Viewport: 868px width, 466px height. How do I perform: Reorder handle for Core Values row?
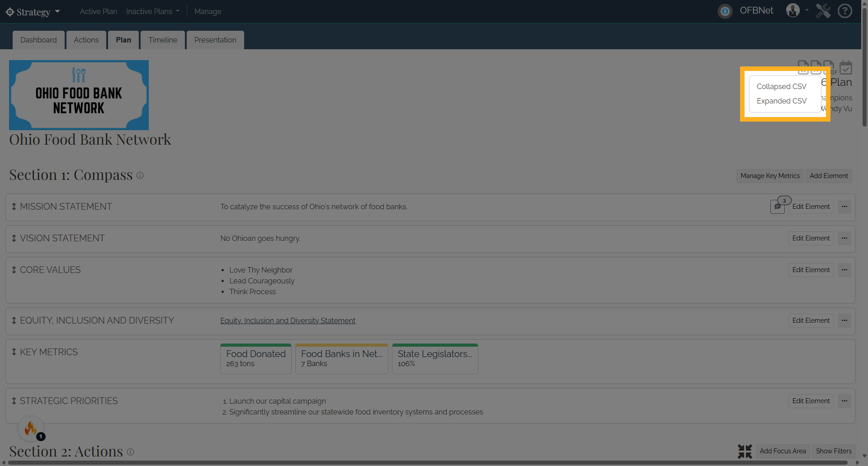click(14, 270)
